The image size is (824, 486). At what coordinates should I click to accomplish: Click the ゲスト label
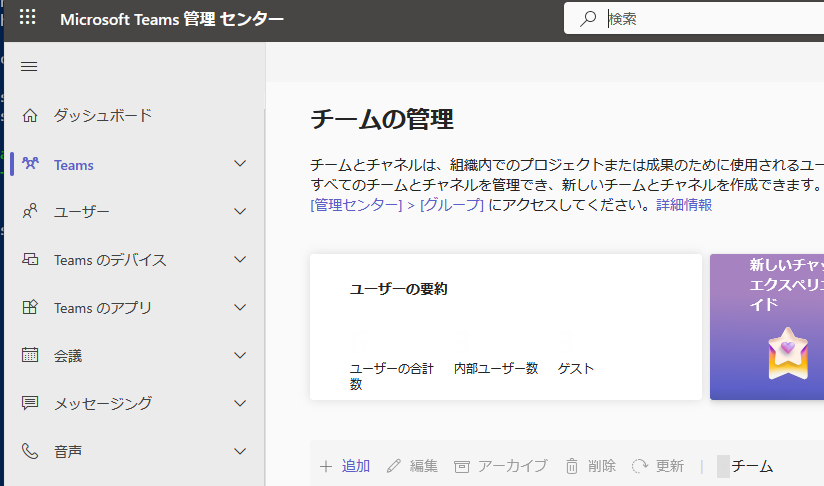pos(575,368)
